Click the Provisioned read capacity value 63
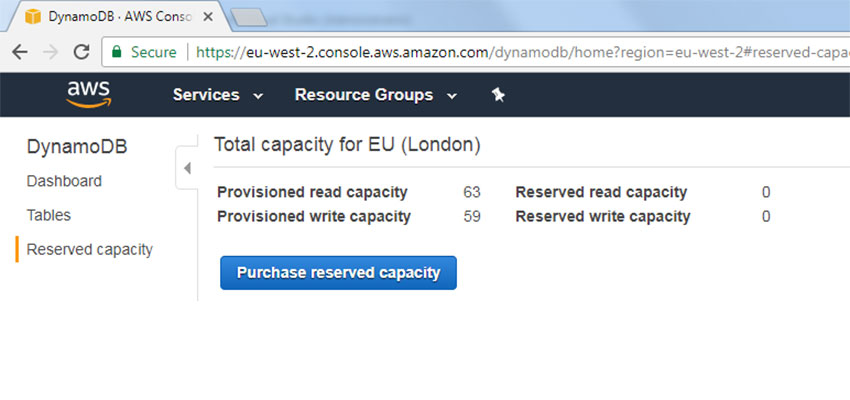Viewport: 850px width, 400px height. tap(472, 192)
